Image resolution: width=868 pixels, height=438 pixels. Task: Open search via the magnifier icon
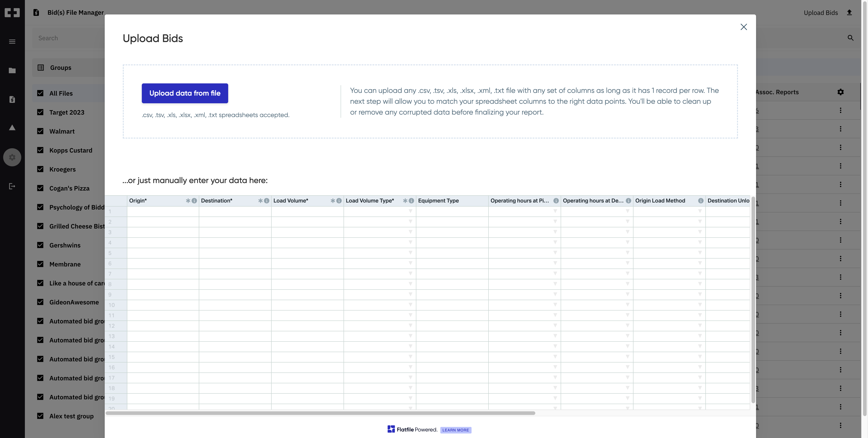click(851, 38)
